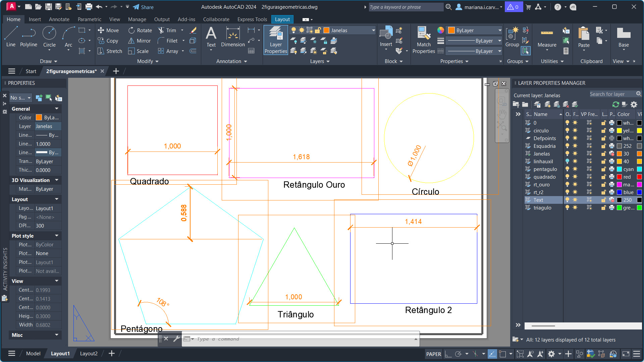Switch to the Layout2 tab

click(x=89, y=353)
